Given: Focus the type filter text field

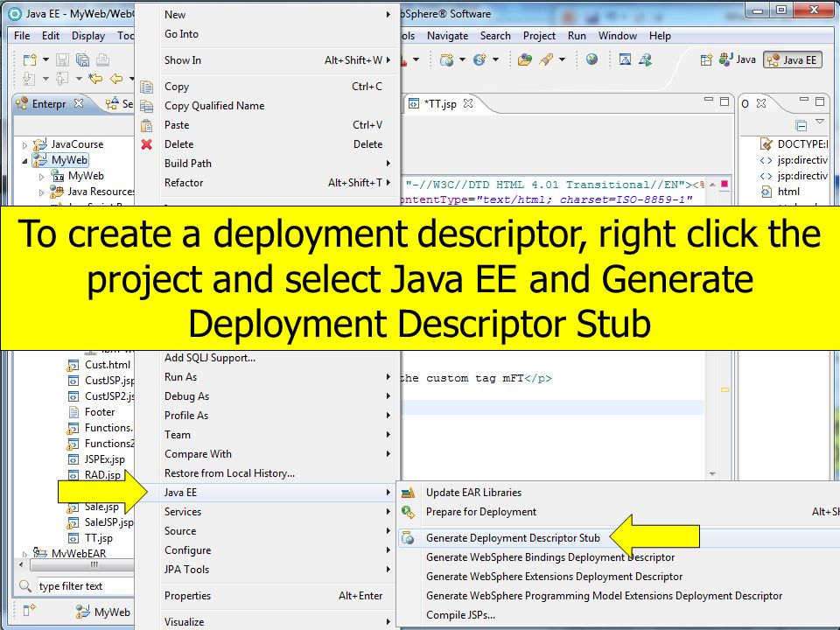Looking at the screenshot, I should pyautogui.click(x=85, y=586).
